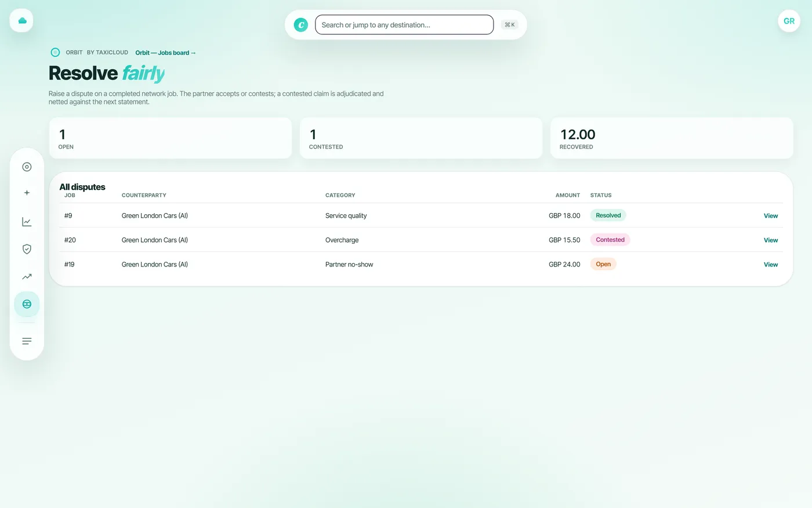Click Green London Cars in row #9
The image size is (812, 508).
[x=154, y=216]
